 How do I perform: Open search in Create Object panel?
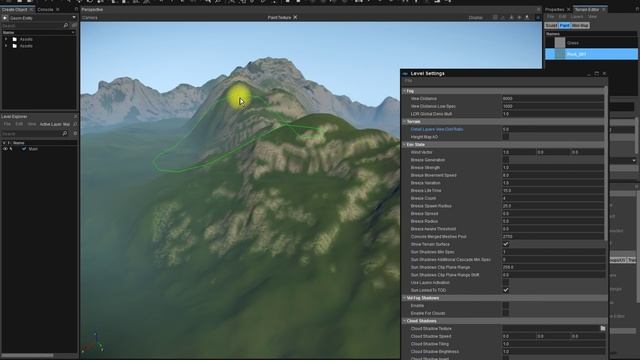coord(66,25)
